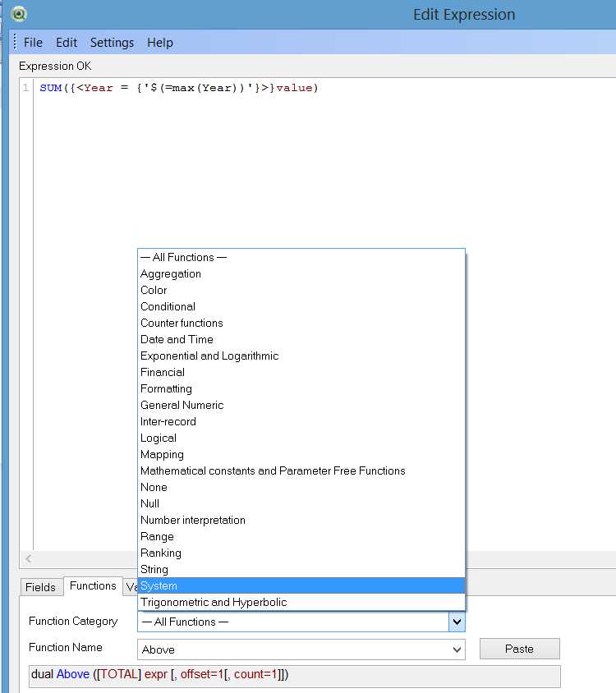The height and width of the screenshot is (693, 616).
Task: Click the 'Function Name' label
Action: (x=66, y=648)
